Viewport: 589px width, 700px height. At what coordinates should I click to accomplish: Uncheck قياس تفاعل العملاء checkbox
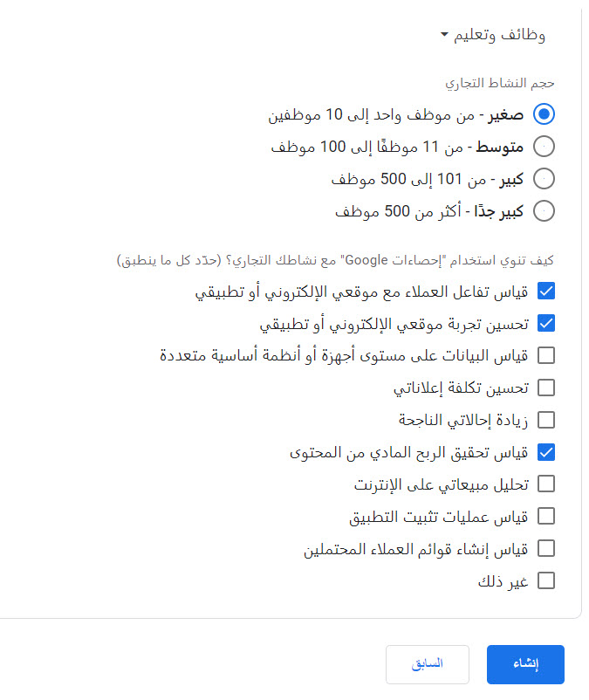pyautogui.click(x=546, y=292)
